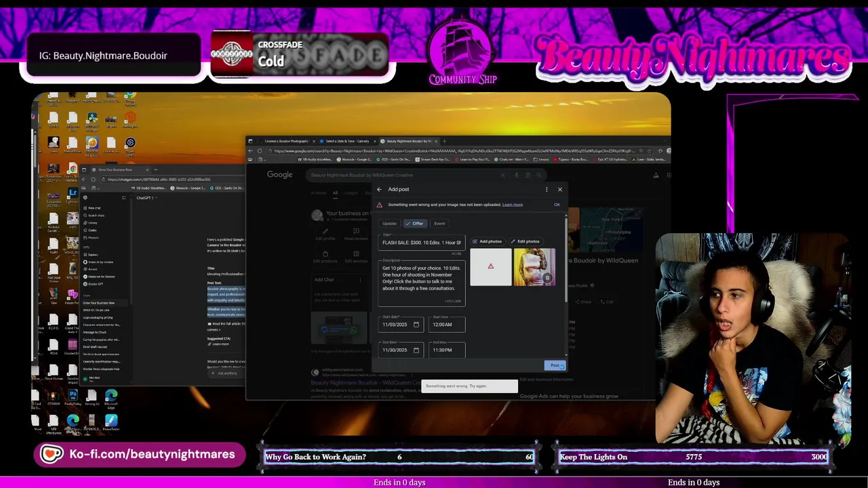Click the Call button on business listing
The image size is (868, 488).
click(x=608, y=302)
